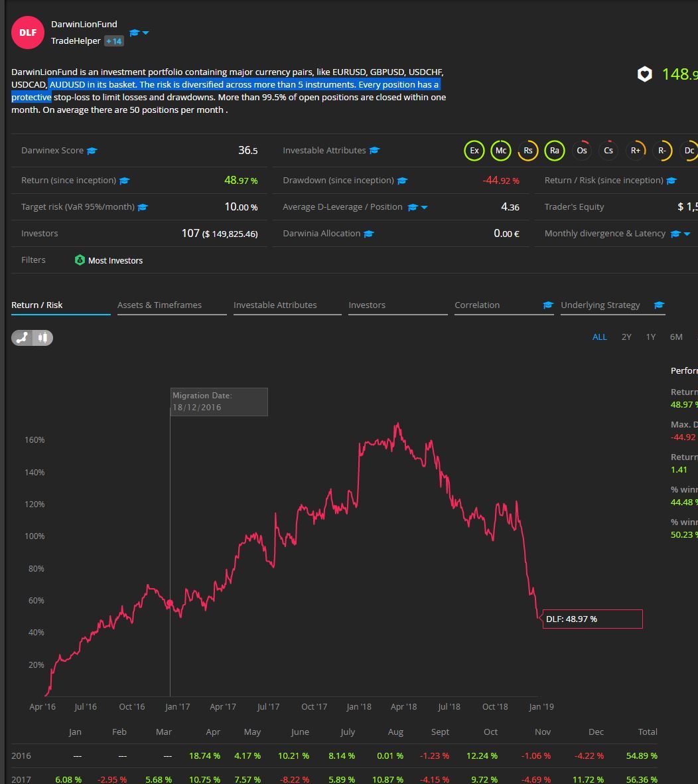Click info icon beside Investable Attributes label

[x=375, y=151]
